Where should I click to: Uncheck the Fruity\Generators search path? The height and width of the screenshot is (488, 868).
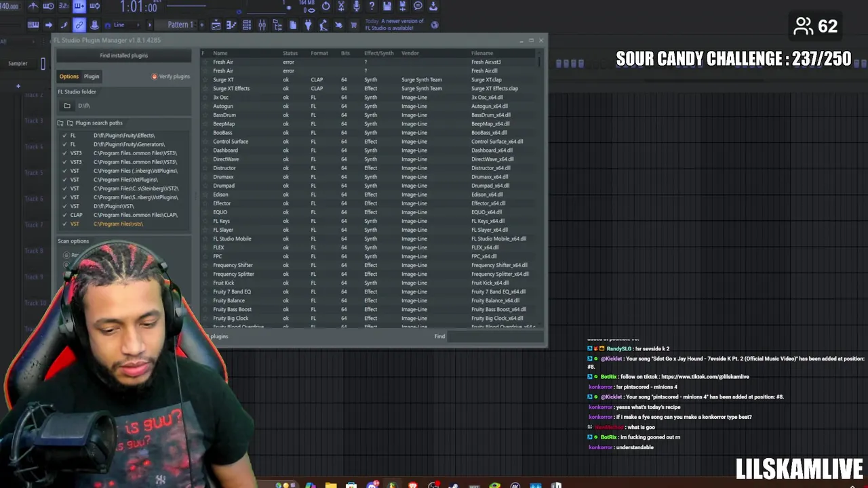[x=64, y=144]
